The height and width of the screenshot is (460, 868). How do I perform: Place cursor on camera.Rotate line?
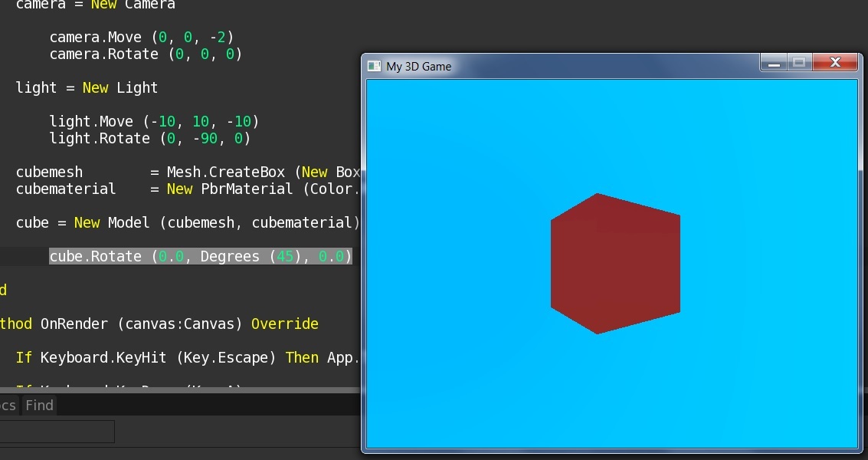pos(146,54)
